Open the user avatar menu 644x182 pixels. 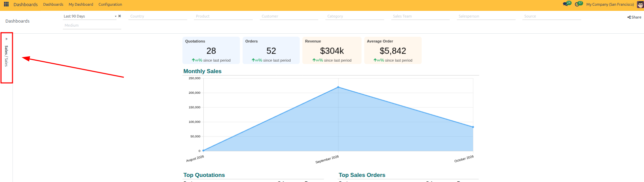tap(640, 4)
